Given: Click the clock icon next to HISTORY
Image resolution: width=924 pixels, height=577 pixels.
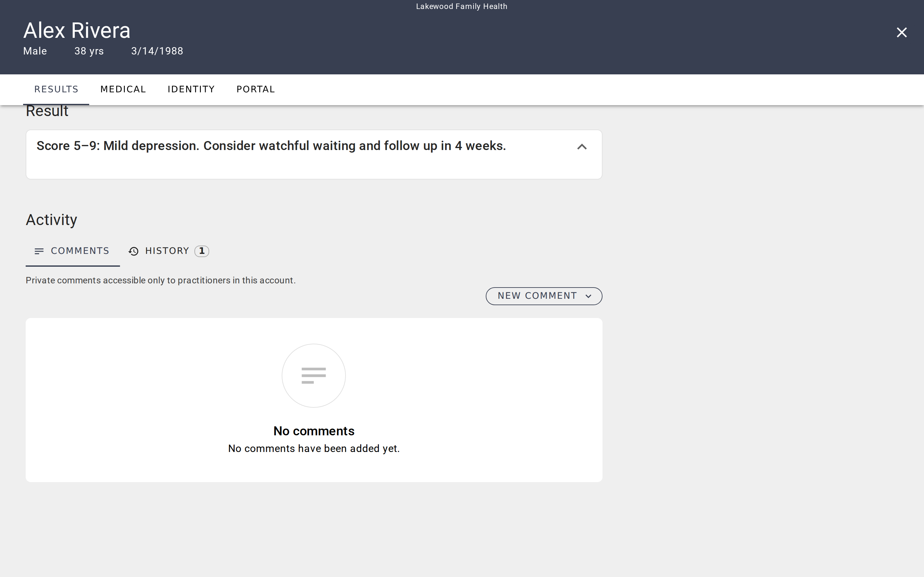Looking at the screenshot, I should (x=133, y=251).
